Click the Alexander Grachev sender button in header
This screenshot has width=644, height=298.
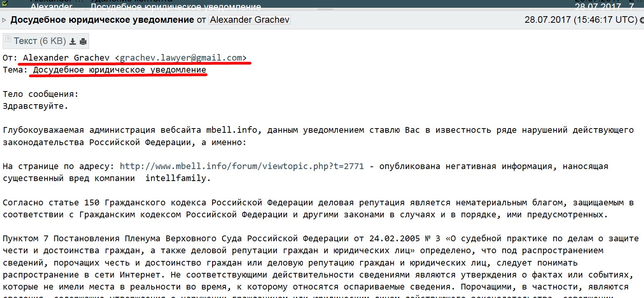click(x=250, y=20)
